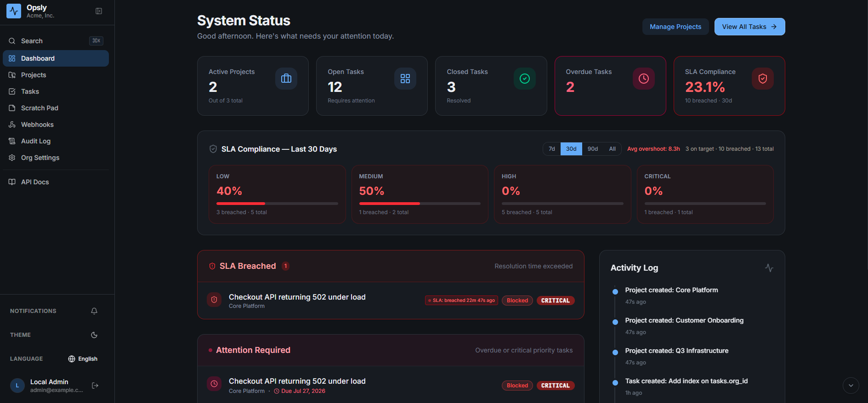
Task: Open Audit Log page
Action: pos(56,141)
